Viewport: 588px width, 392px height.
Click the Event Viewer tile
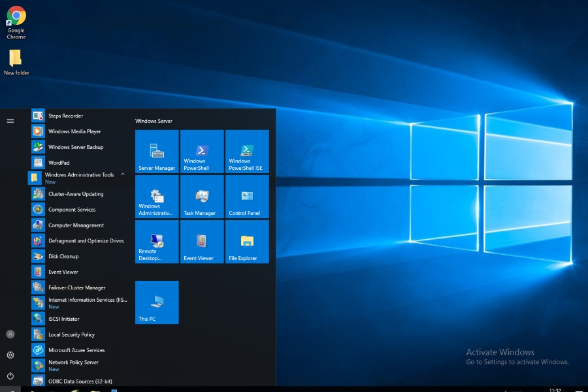coord(202,242)
